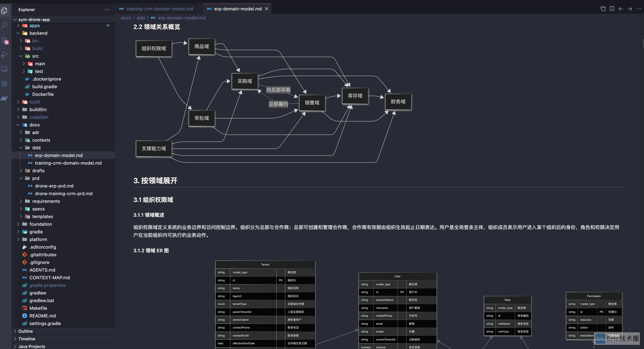
Task: Click the AGENTS.md markdown icon
Action: [24, 270]
